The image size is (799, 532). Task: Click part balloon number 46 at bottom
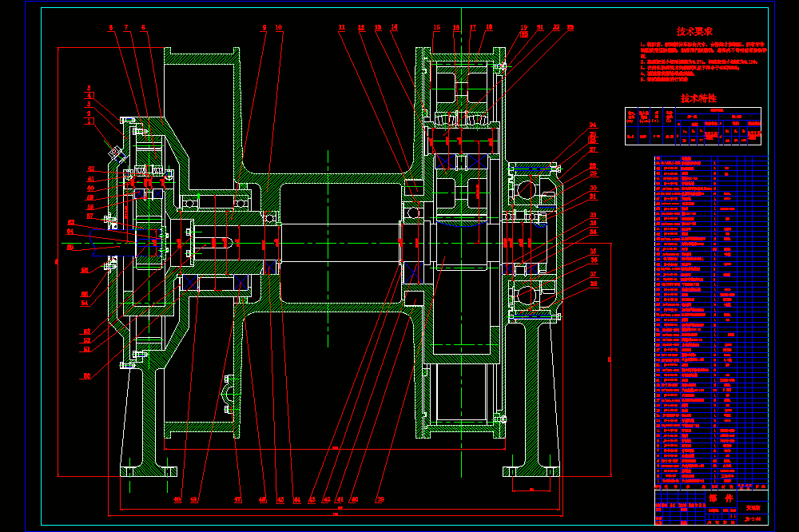point(262,500)
